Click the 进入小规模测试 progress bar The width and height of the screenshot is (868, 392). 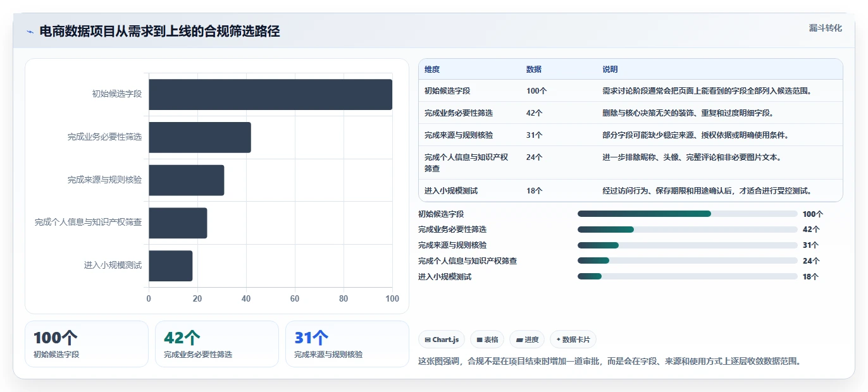click(688, 276)
